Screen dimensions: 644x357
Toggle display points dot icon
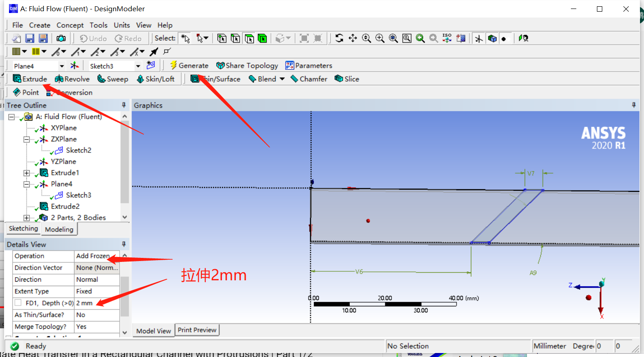click(504, 39)
